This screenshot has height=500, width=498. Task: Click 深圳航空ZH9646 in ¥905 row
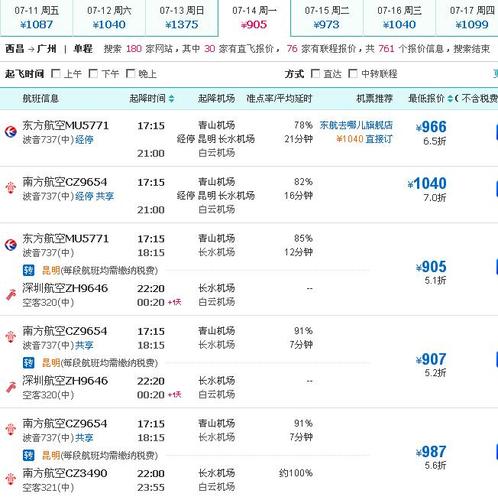pos(65,288)
